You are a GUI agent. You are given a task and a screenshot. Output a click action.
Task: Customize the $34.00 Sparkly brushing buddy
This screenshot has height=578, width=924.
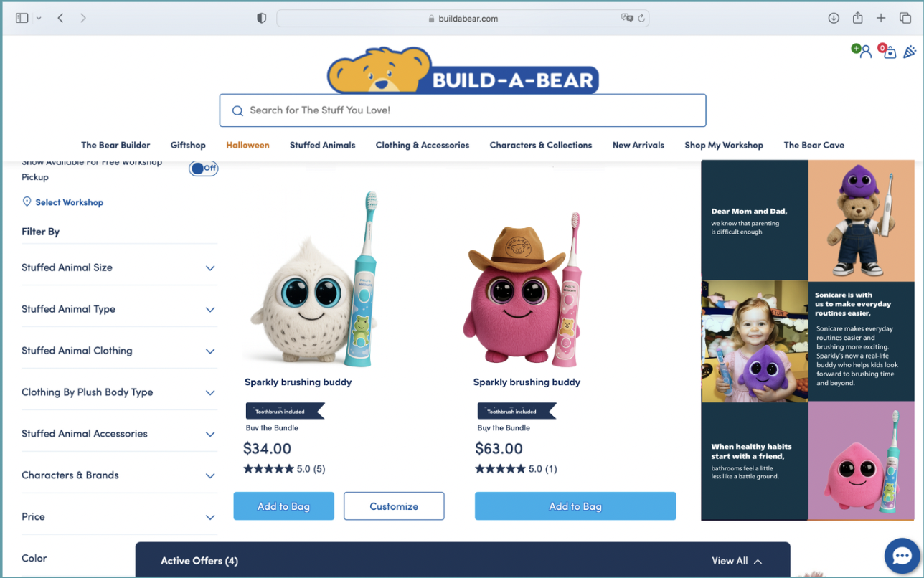click(x=394, y=506)
